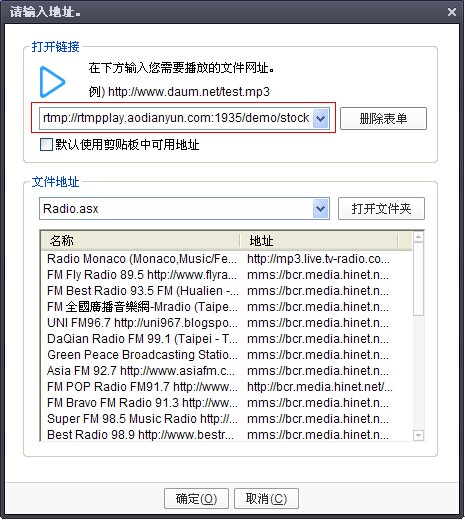Screen dimensions: 465x520
Task: Select Asia FM 92.7 row
Action: coord(227,371)
